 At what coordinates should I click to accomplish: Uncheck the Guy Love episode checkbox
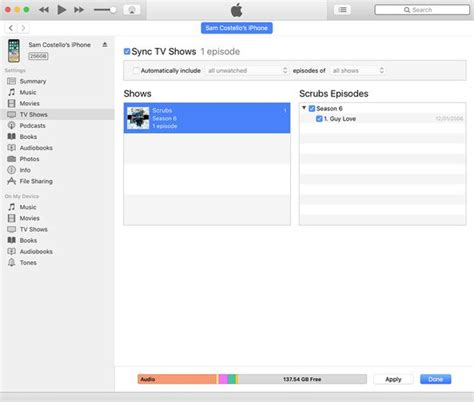coord(319,119)
